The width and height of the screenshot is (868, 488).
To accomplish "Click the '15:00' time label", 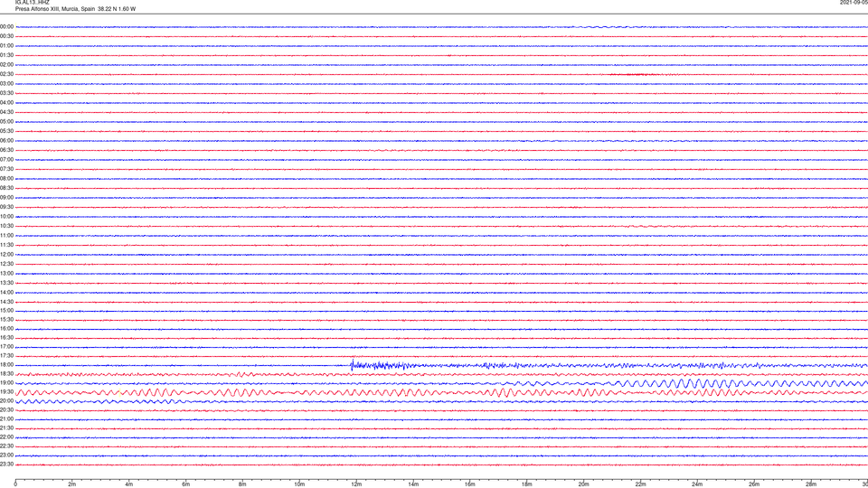I will pos(6,311).
